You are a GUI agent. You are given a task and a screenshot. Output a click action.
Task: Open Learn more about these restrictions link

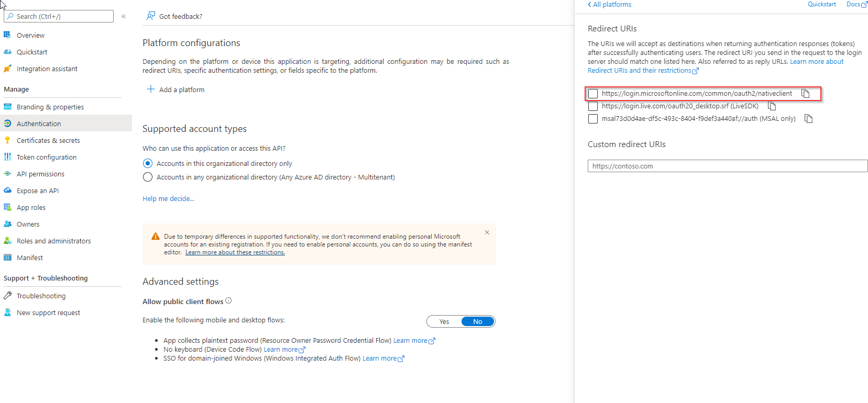click(235, 252)
